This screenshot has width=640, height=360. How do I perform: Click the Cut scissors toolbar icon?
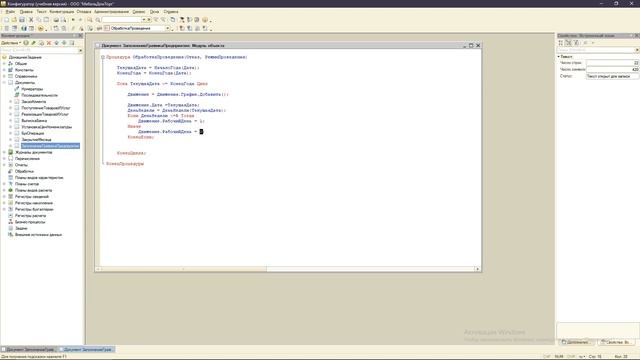31,20
